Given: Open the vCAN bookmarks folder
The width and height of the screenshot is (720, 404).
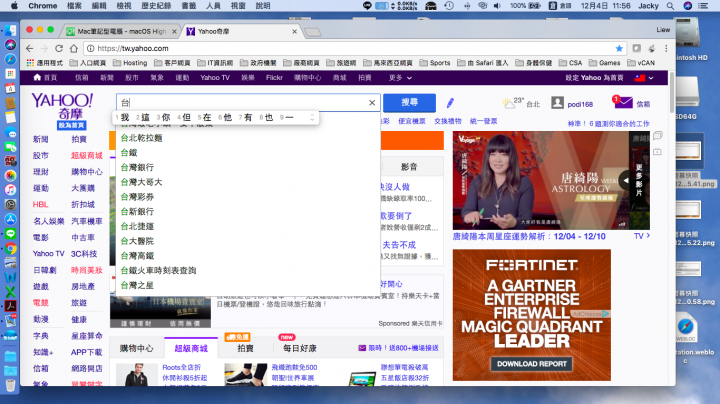Looking at the screenshot, I should [641, 62].
